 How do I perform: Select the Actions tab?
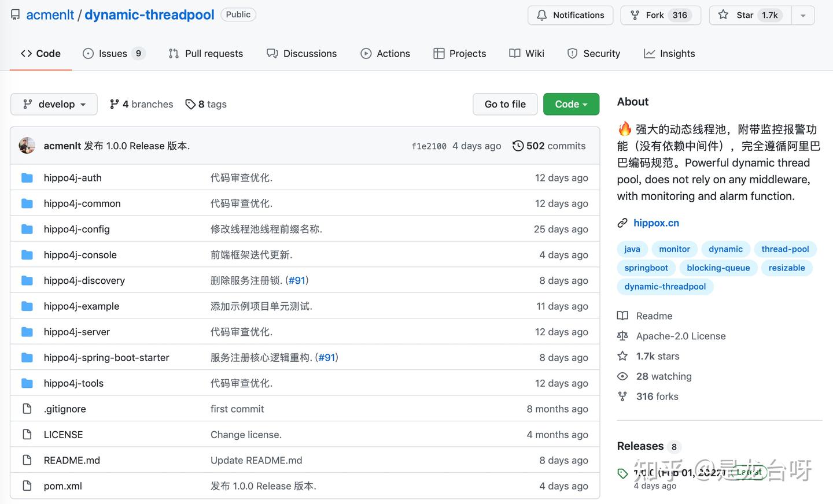coord(385,53)
